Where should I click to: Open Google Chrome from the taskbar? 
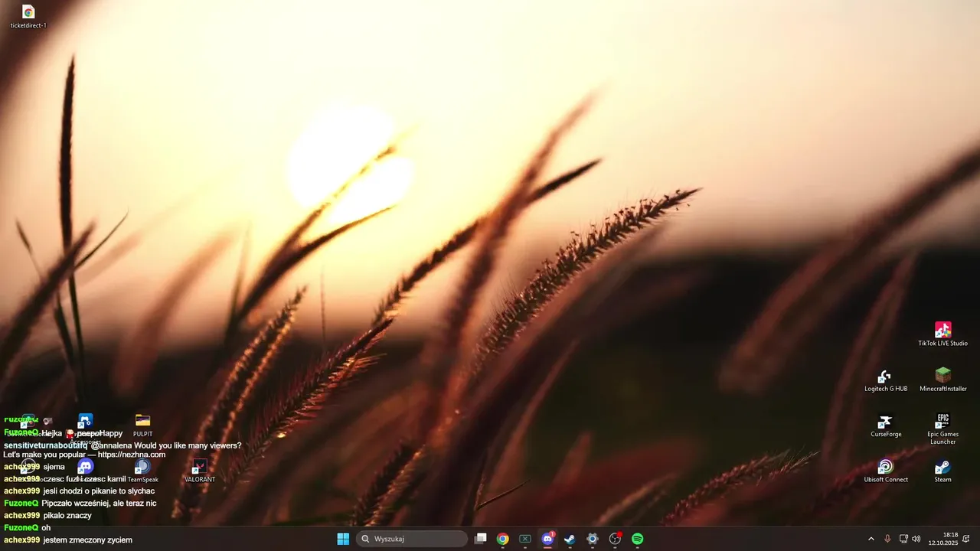pos(502,539)
